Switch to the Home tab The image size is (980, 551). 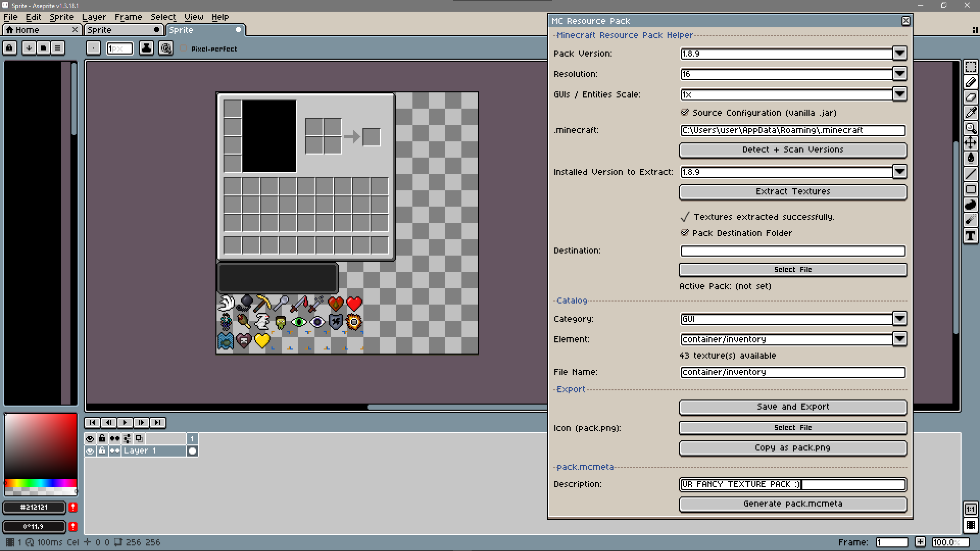pos(42,30)
